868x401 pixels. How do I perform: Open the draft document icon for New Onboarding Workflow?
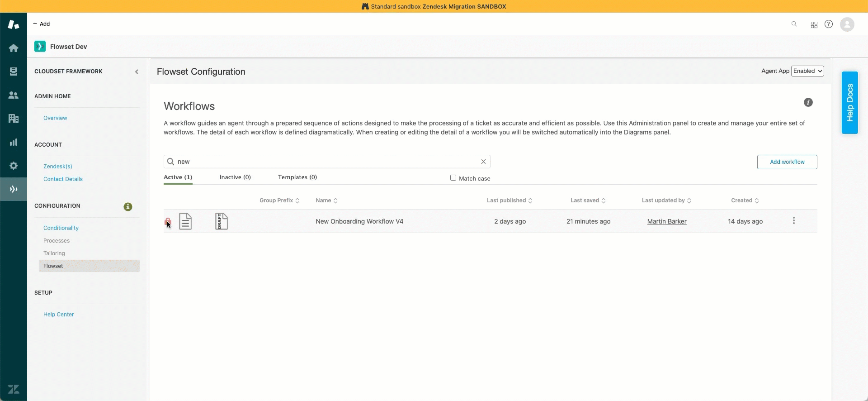point(221,221)
